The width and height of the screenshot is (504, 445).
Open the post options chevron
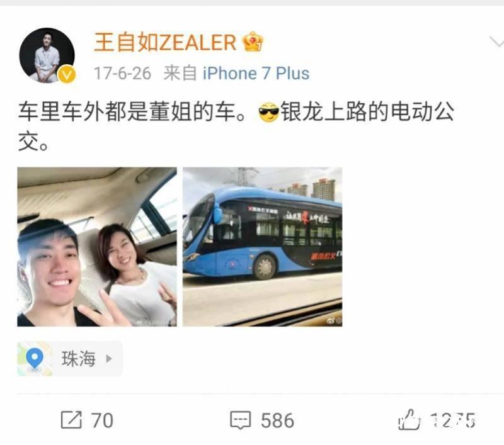pos(496,42)
